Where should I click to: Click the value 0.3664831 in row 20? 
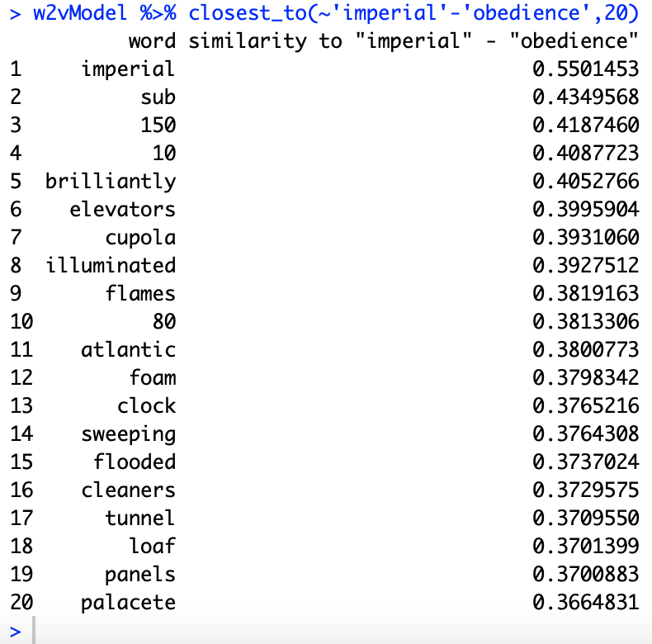(x=586, y=603)
